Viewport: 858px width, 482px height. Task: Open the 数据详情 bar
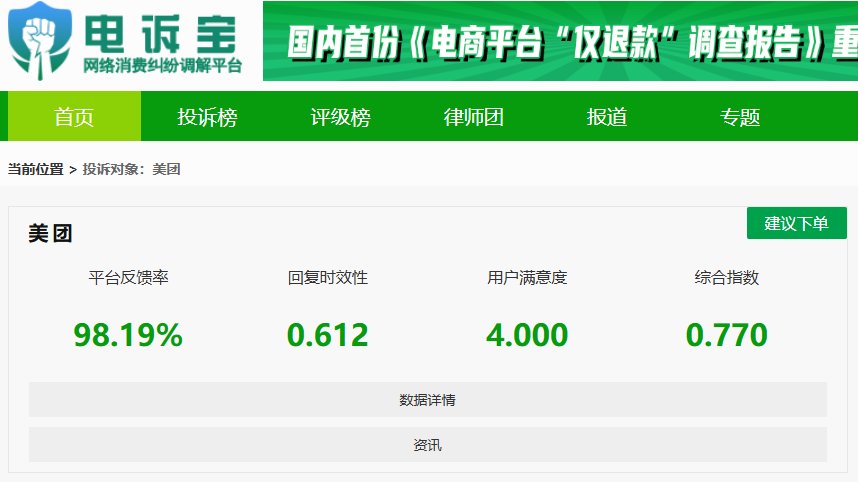428,400
